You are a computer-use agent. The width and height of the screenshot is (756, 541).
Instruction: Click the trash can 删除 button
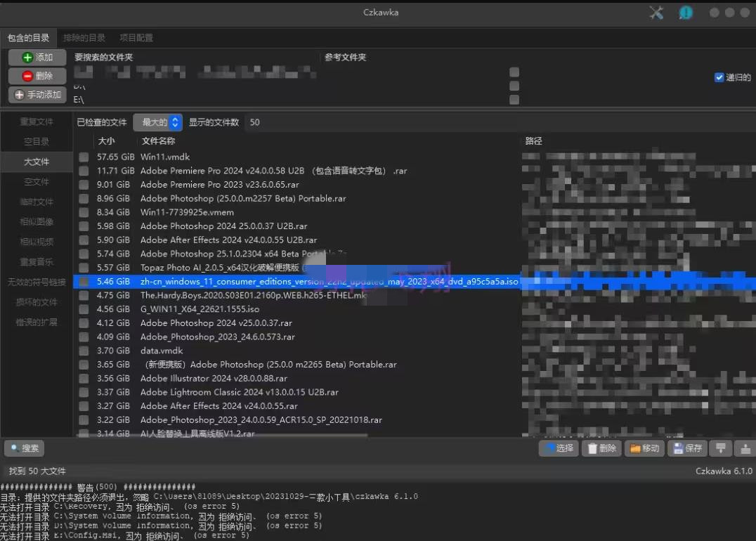pos(601,448)
